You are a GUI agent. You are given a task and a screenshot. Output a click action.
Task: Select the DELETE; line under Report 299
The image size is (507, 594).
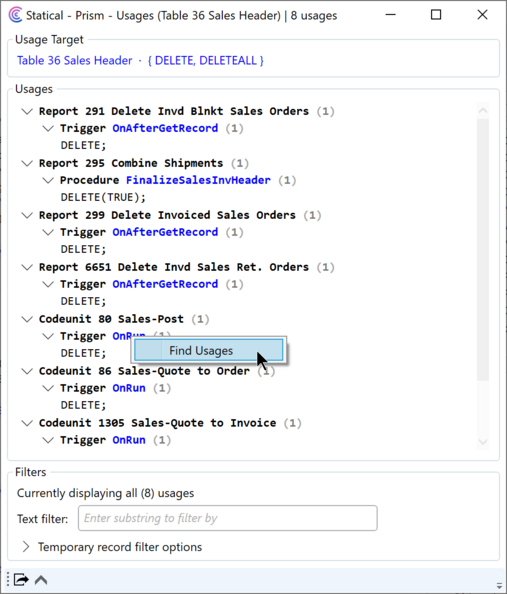[83, 249]
